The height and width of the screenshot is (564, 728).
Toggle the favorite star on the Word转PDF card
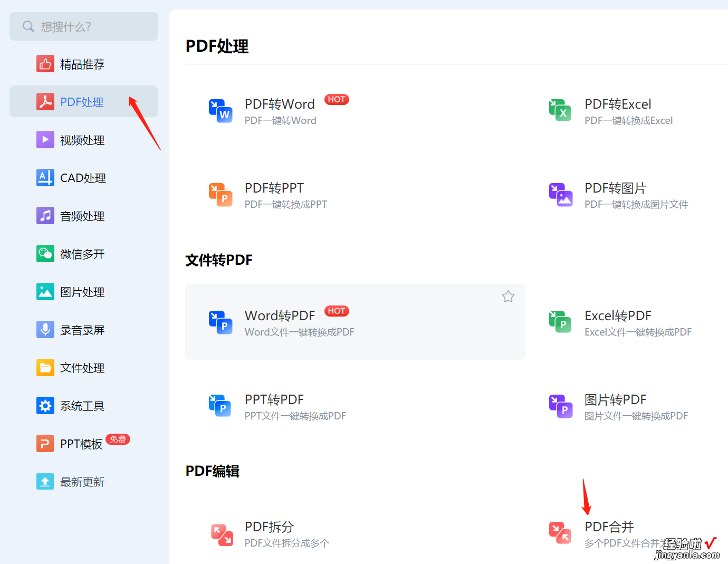(x=508, y=296)
